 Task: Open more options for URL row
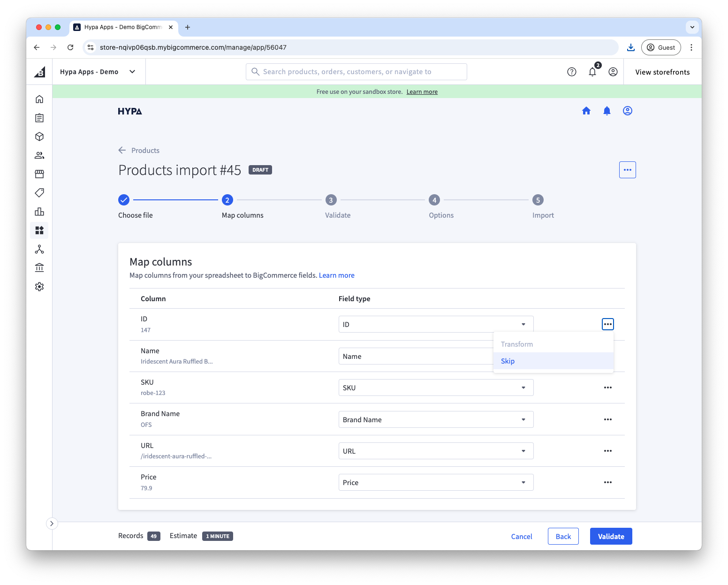(x=607, y=451)
